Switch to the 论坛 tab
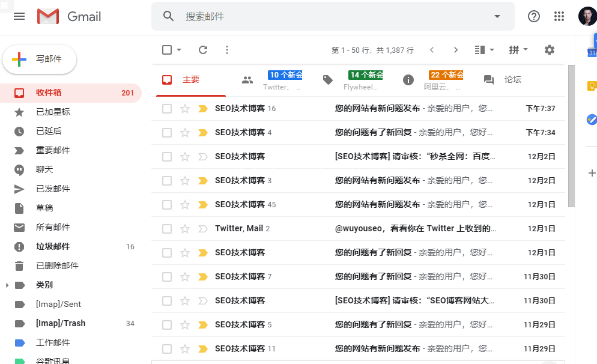 click(x=503, y=79)
